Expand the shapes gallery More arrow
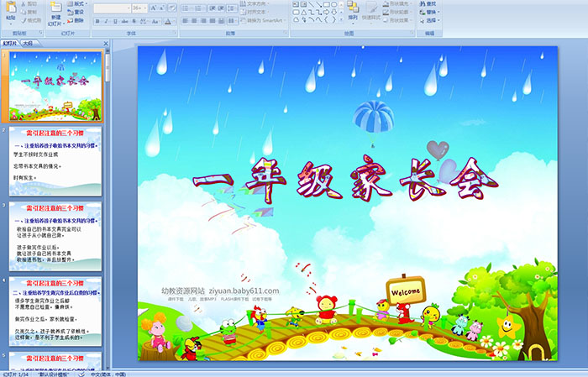 coord(341,19)
